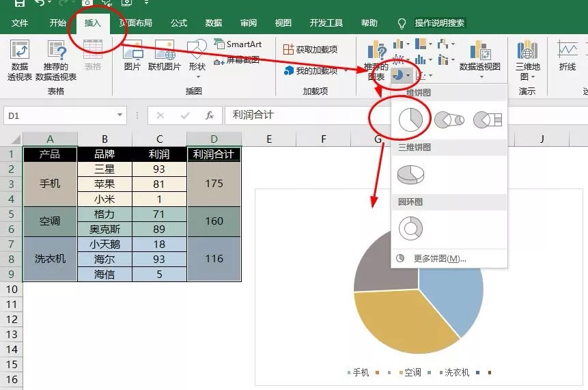This screenshot has width=588, height=390.
Task: Select the 3D pie chart icon
Action: (410, 175)
